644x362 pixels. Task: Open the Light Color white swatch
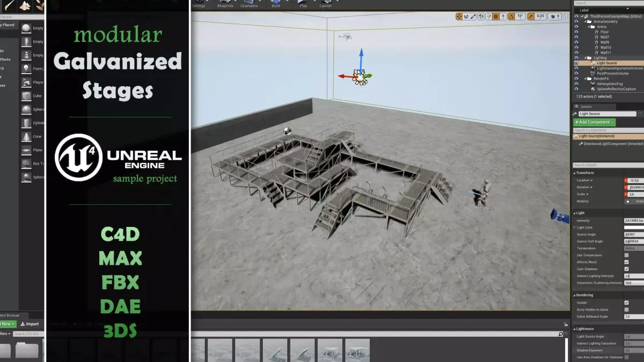[x=634, y=227]
